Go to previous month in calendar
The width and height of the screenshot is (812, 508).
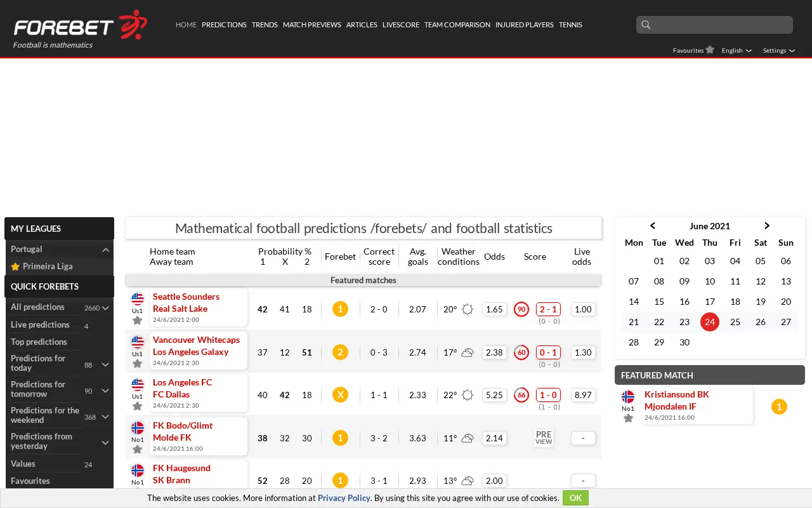pos(652,225)
